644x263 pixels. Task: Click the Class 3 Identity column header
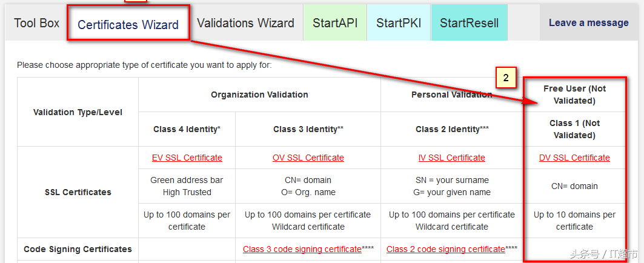tap(308, 129)
